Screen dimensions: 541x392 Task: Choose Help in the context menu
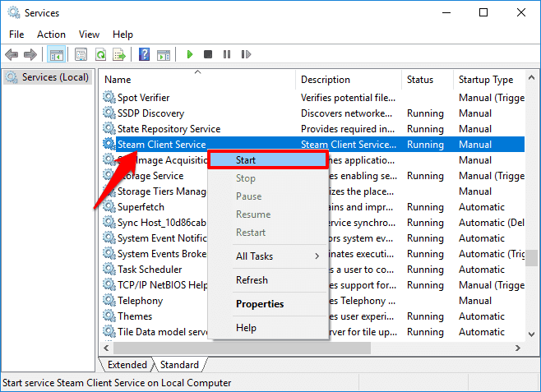268,328
